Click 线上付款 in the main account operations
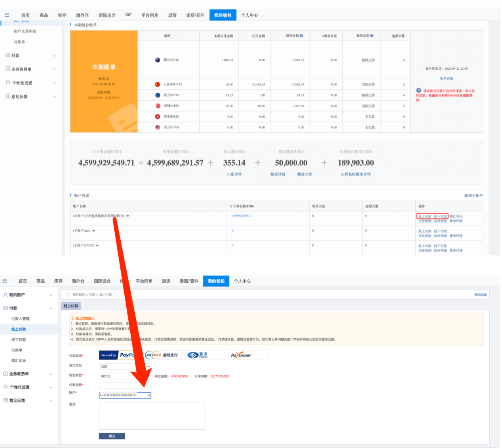 tap(425, 216)
